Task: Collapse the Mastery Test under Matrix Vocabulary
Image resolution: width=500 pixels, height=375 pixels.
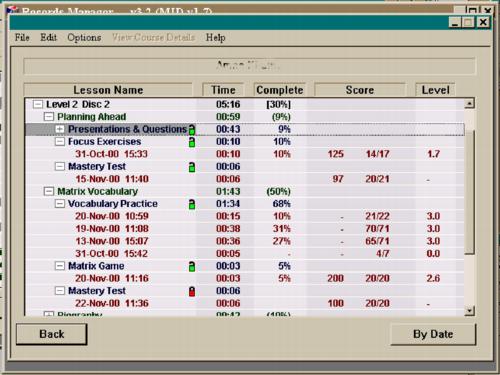Action: [x=60, y=291]
